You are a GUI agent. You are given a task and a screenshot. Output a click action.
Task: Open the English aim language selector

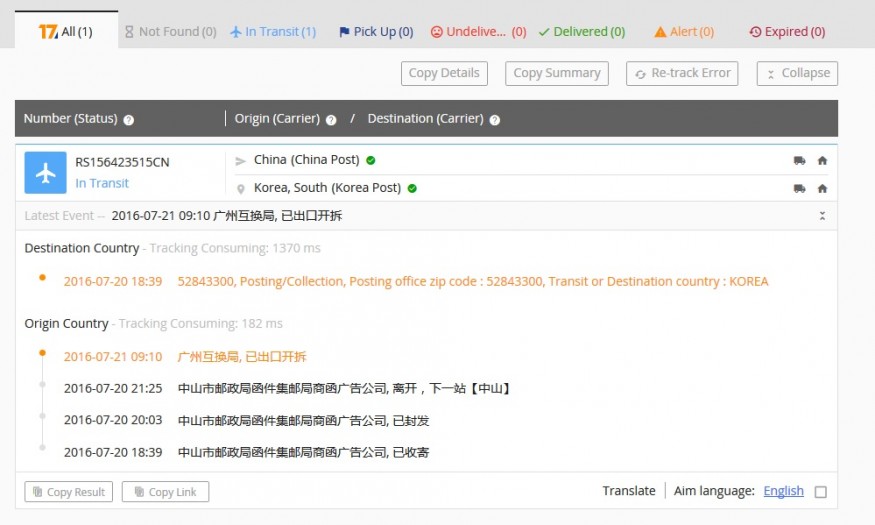coord(783,491)
